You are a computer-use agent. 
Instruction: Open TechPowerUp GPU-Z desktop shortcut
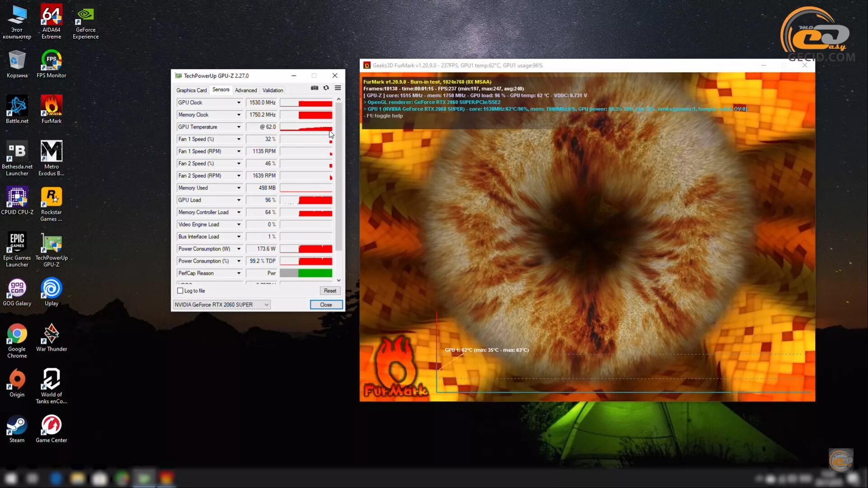tap(51, 249)
